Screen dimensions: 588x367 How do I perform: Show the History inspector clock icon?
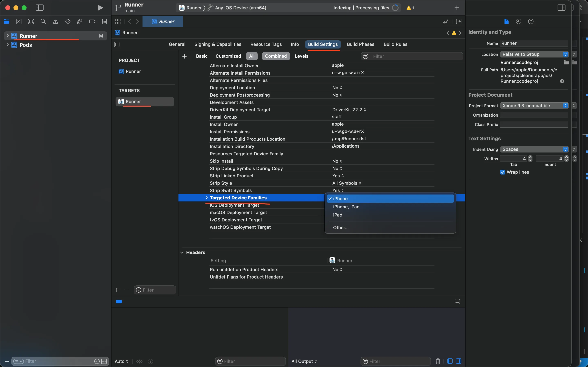pos(518,21)
